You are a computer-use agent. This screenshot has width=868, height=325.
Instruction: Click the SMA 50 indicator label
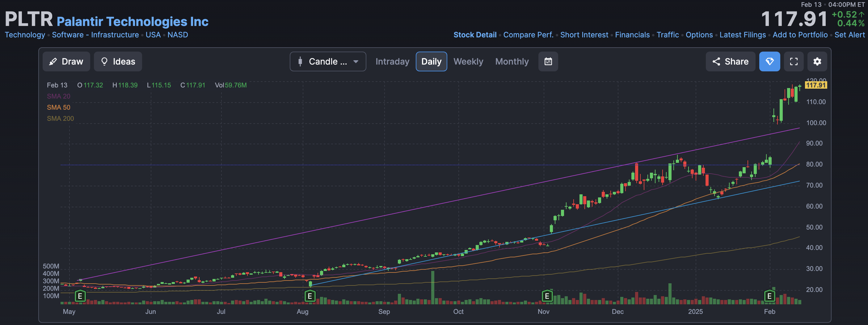coord(59,107)
